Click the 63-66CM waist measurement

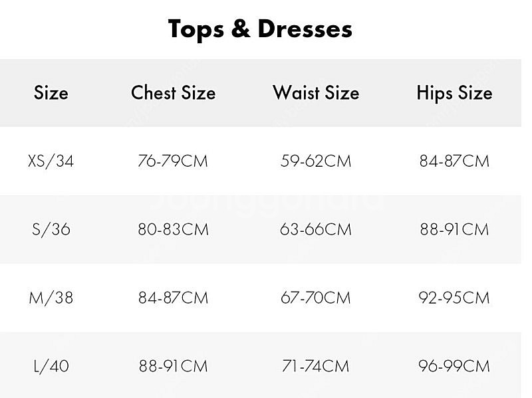click(315, 229)
